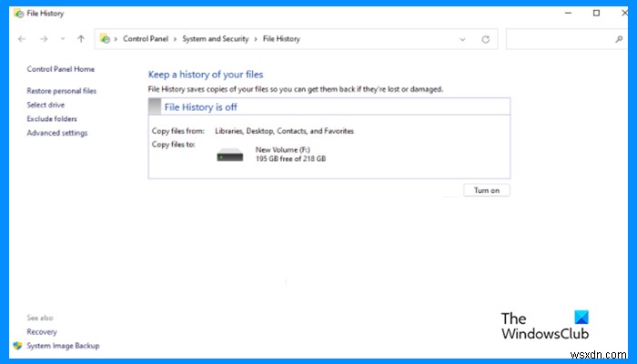637x364 pixels.
Task: Minimize the File History window
Action: click(569, 13)
